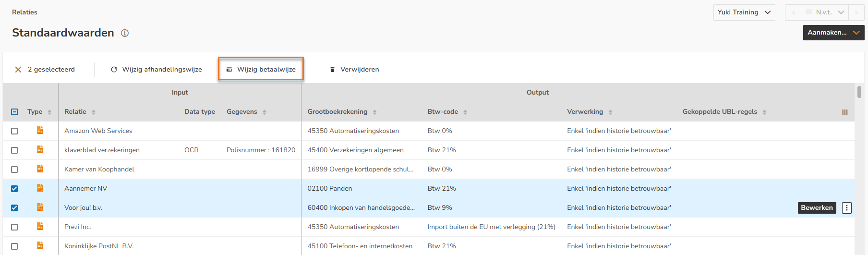Click document icon for Prezi Inc.
868x255 pixels.
pyautogui.click(x=40, y=227)
